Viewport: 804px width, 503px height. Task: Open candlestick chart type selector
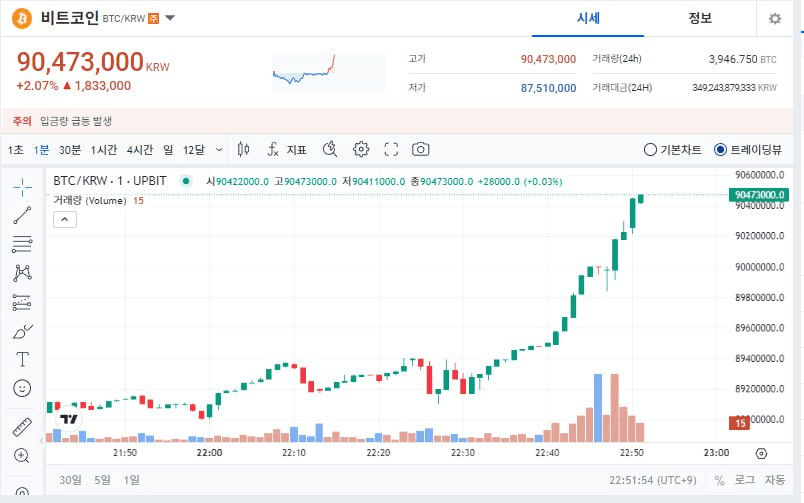pos(244,150)
